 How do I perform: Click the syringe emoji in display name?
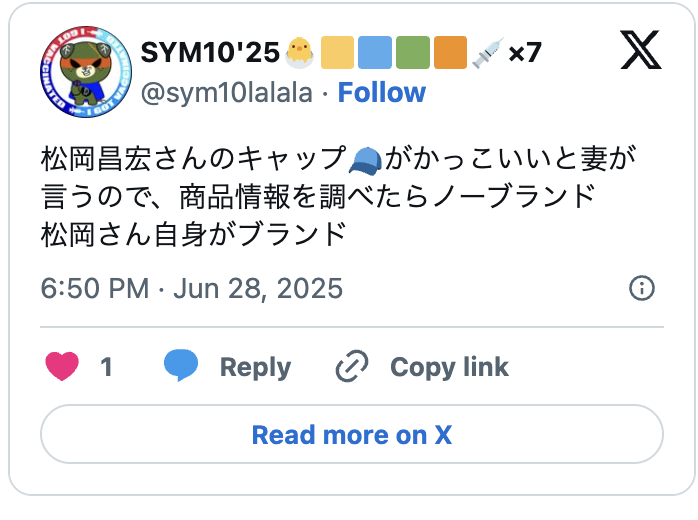click(x=487, y=52)
